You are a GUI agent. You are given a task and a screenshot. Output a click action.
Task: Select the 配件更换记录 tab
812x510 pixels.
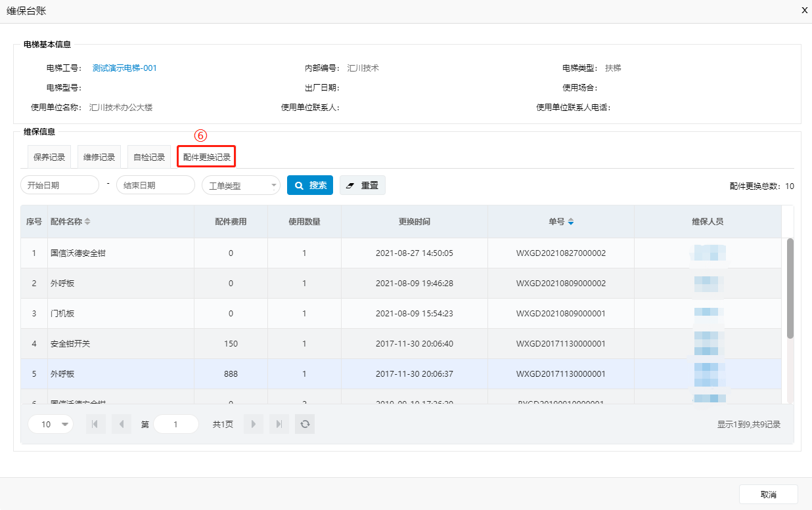[x=206, y=158]
